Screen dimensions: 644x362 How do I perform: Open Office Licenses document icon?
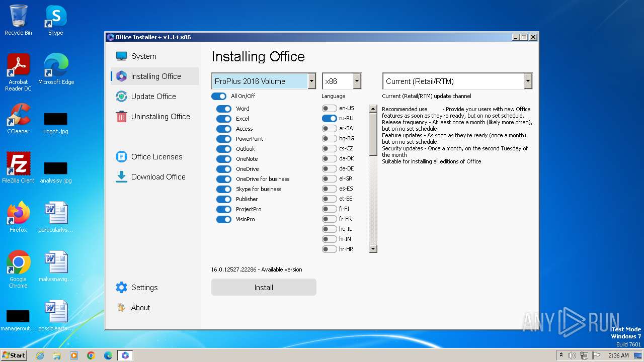(121, 157)
